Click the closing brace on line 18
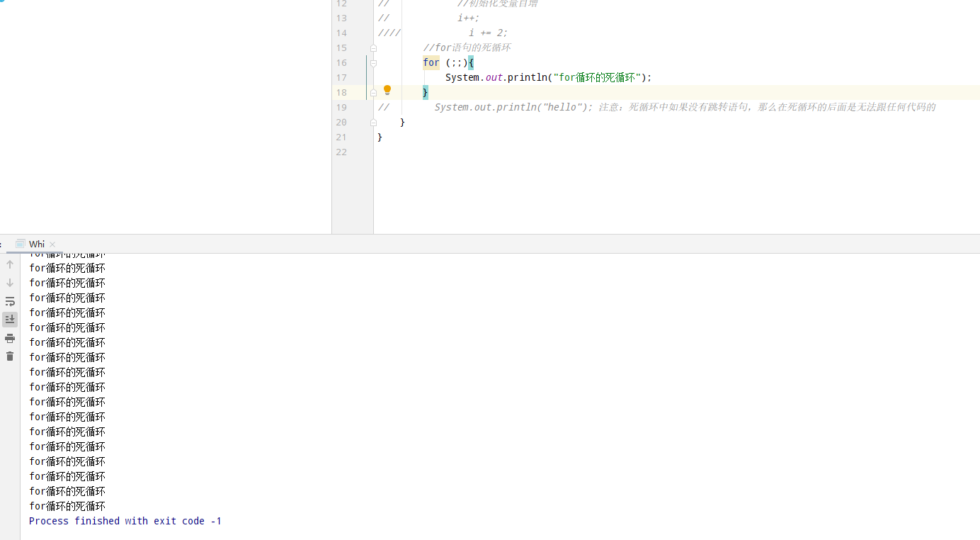This screenshot has width=980, height=540. (426, 92)
